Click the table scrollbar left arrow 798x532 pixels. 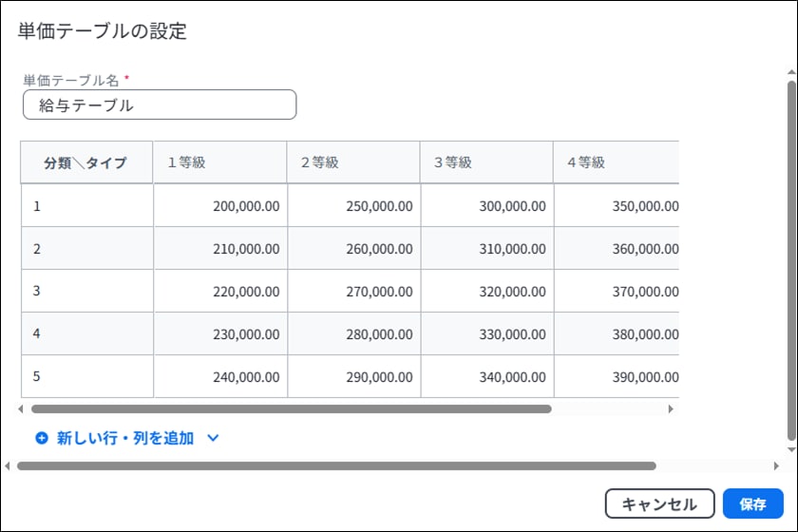20,408
